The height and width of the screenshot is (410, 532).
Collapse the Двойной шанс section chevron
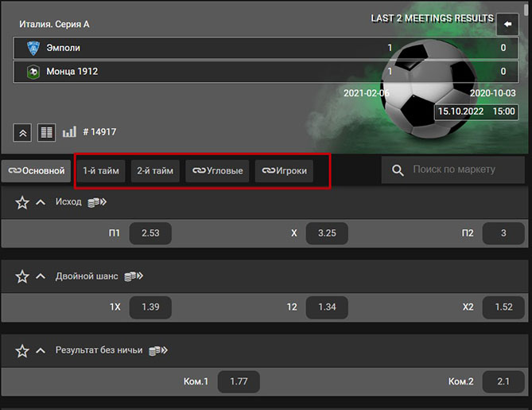(41, 276)
